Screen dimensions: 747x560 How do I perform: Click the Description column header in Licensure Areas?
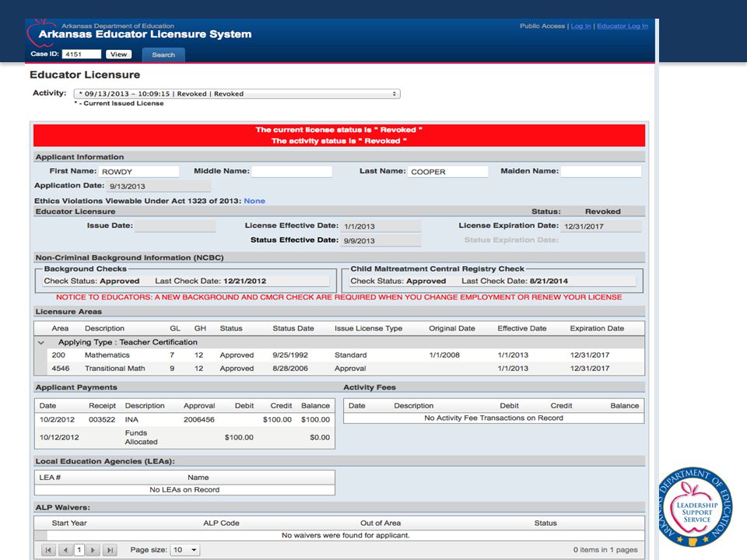tap(104, 328)
